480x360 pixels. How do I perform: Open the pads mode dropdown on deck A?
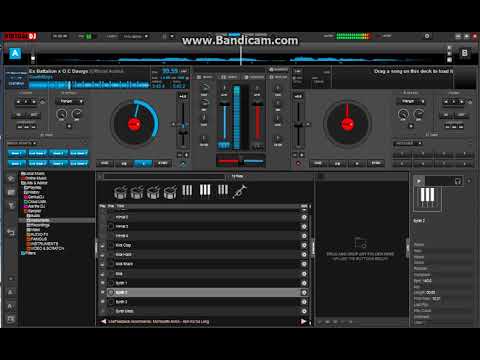tap(22, 143)
